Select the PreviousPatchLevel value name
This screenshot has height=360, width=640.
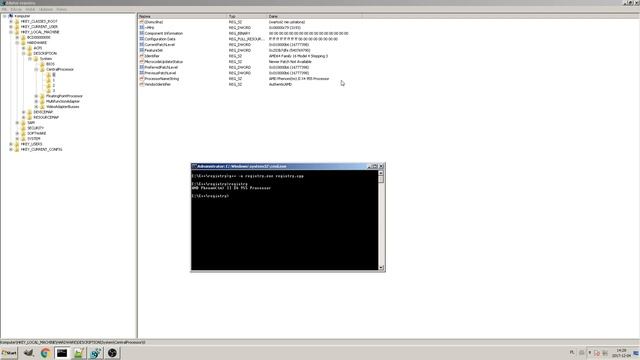(x=160, y=73)
